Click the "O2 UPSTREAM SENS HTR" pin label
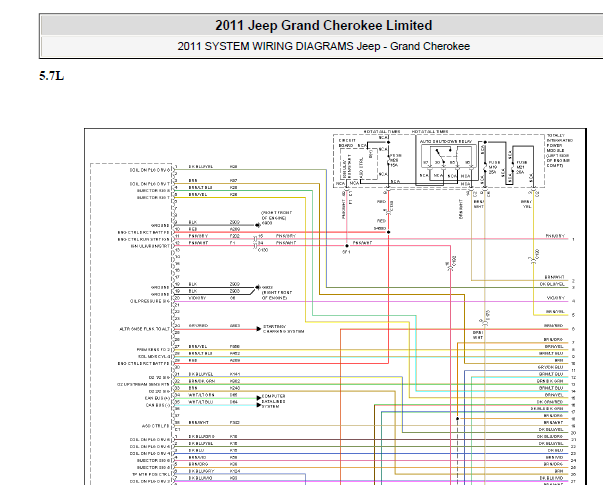This screenshot has width=603, height=485. [x=143, y=384]
